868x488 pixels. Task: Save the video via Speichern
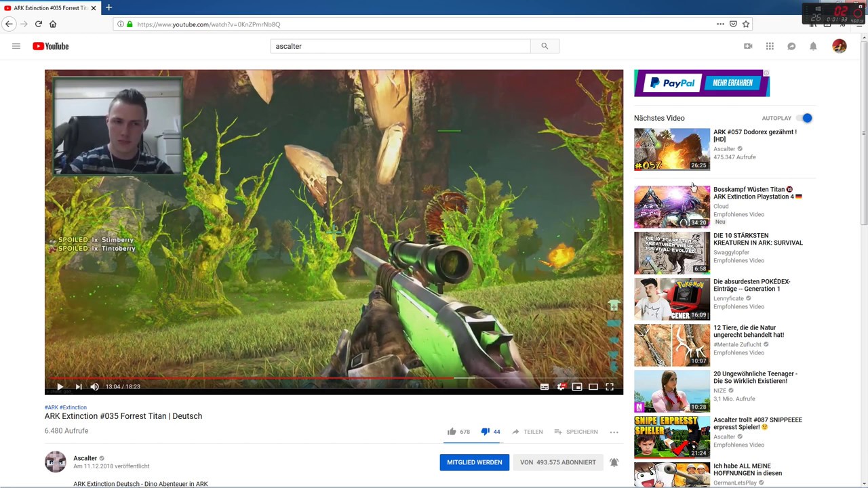click(x=576, y=432)
